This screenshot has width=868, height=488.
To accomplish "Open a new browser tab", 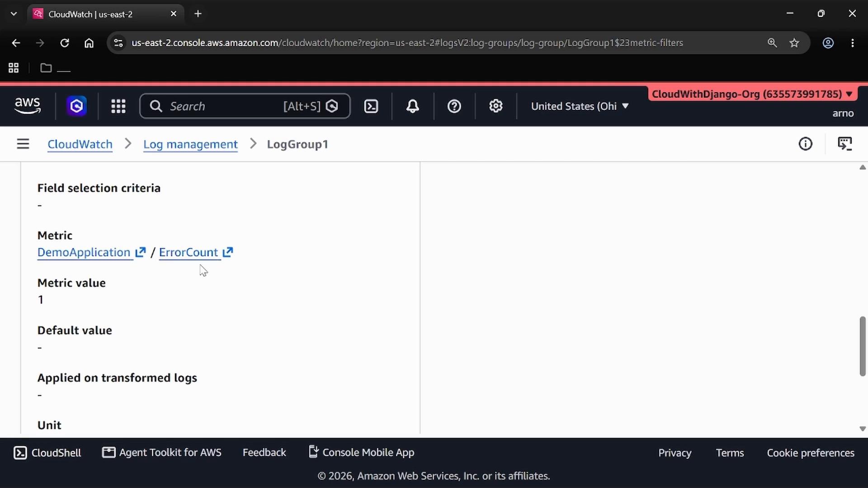I will coord(198,14).
